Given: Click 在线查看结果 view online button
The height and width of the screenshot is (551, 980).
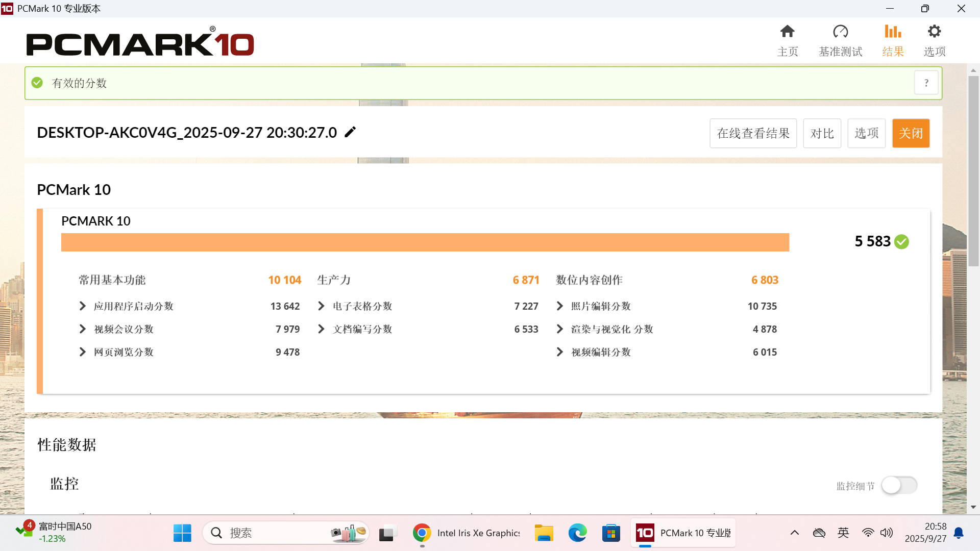Looking at the screenshot, I should pyautogui.click(x=753, y=133).
